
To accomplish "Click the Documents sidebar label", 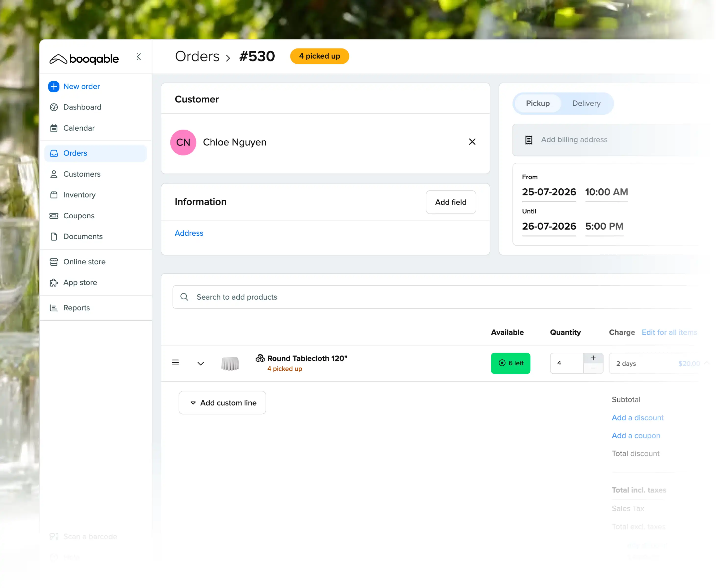I will (x=83, y=236).
